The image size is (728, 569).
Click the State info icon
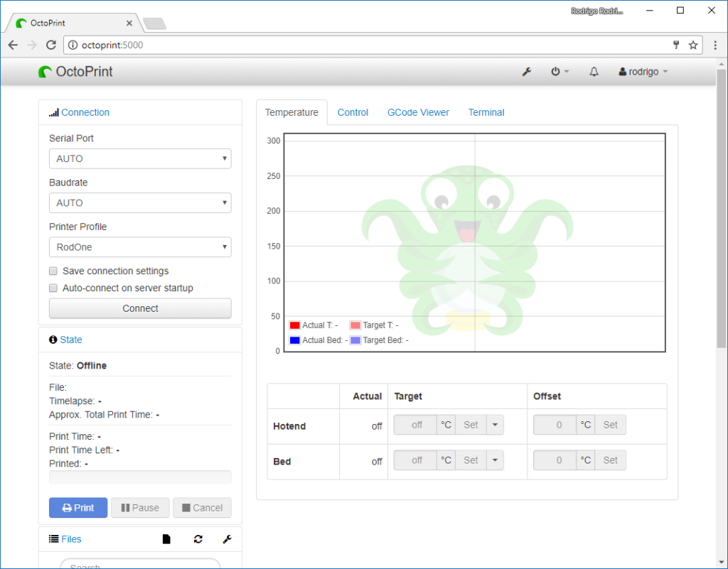click(x=53, y=340)
